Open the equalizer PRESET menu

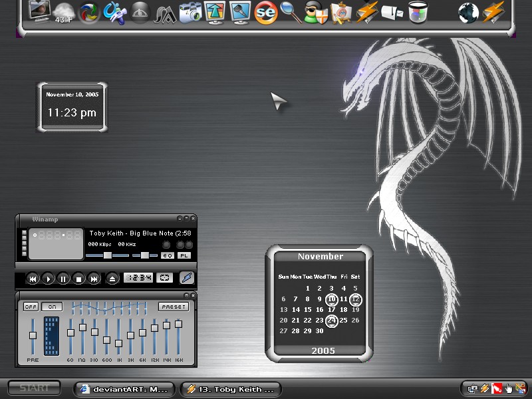point(174,307)
